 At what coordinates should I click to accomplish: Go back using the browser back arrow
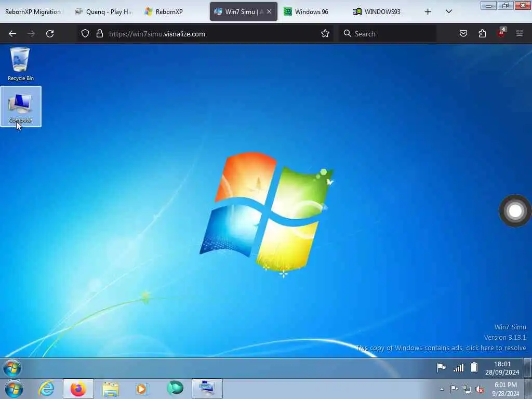click(12, 34)
